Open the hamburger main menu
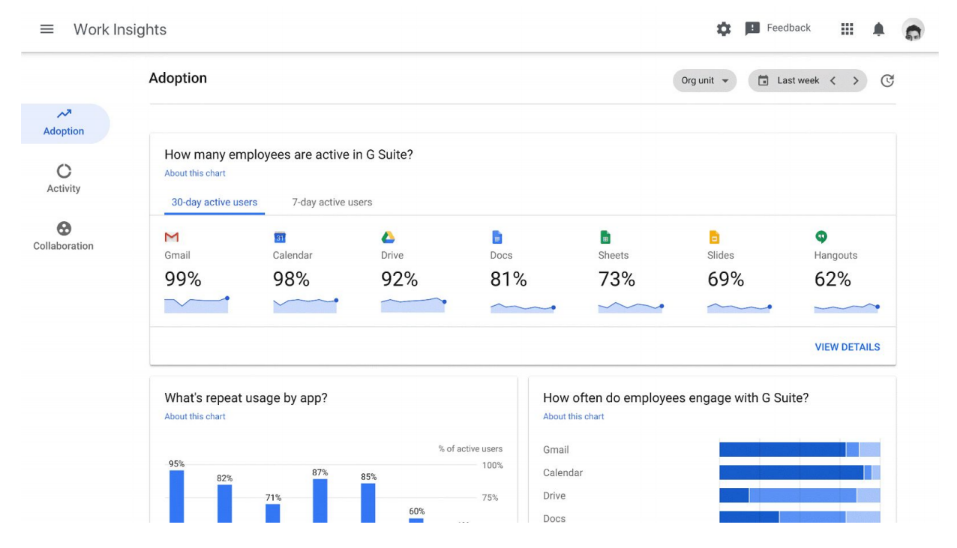 pos(47,29)
